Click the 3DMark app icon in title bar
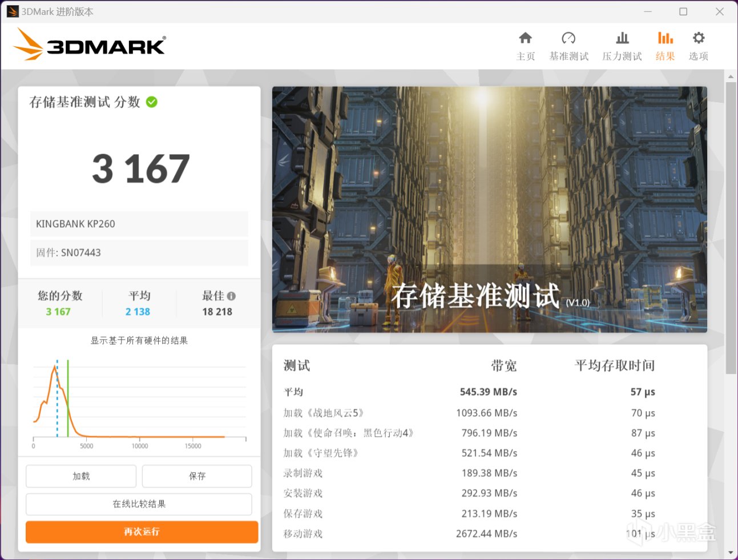The height and width of the screenshot is (560, 738). [13, 11]
